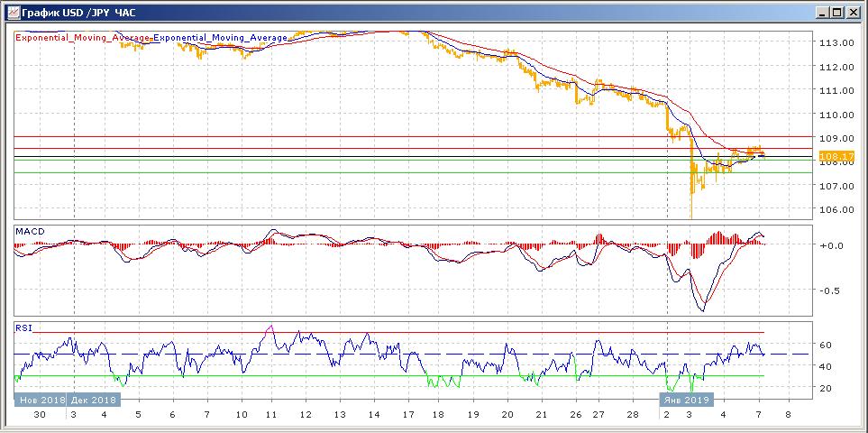Click the red Exponential_Moving_Average legend label
This screenshot has width=868, height=433.
(83, 38)
